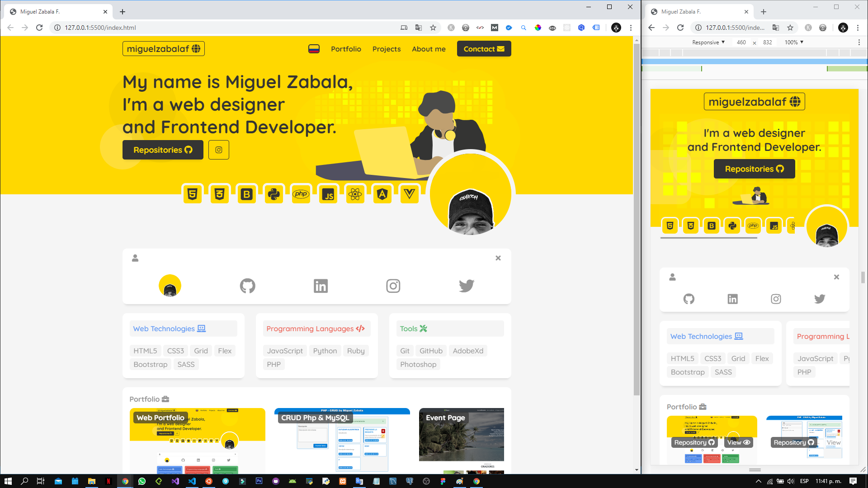The image size is (868, 488).
Task: Open Chrome menu in left browser window
Action: pos(631,28)
